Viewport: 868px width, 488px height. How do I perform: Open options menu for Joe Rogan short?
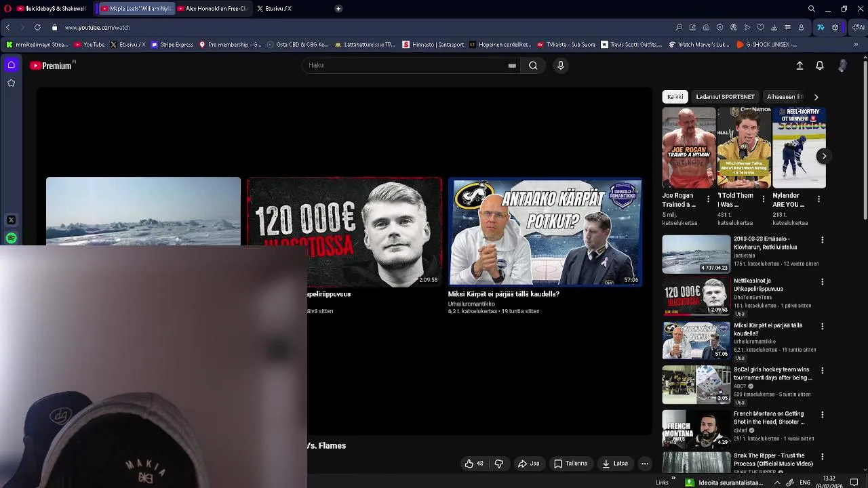point(708,199)
